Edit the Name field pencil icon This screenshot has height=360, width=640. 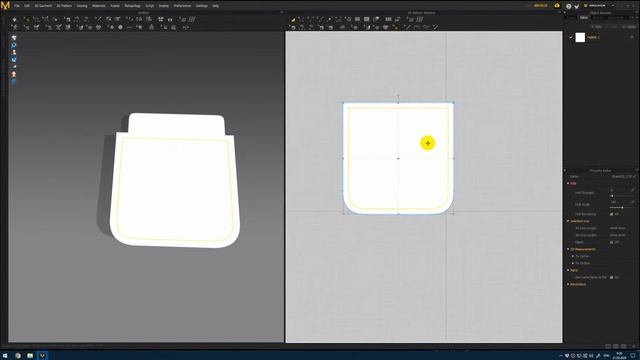(635, 176)
